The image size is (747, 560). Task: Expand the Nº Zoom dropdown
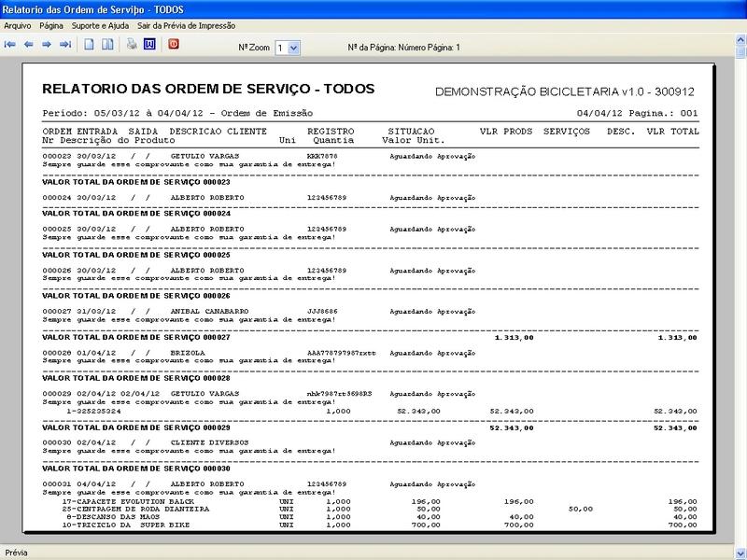coord(293,47)
